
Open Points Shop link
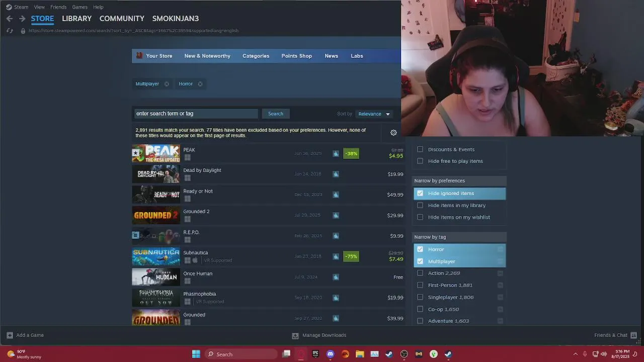tap(297, 56)
